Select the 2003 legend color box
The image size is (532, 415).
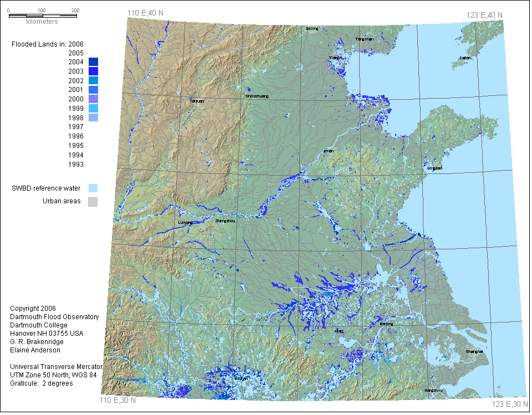pos(93,71)
